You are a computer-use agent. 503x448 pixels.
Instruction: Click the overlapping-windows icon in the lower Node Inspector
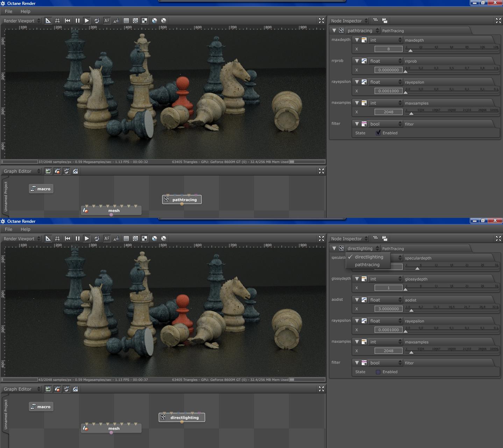384,239
